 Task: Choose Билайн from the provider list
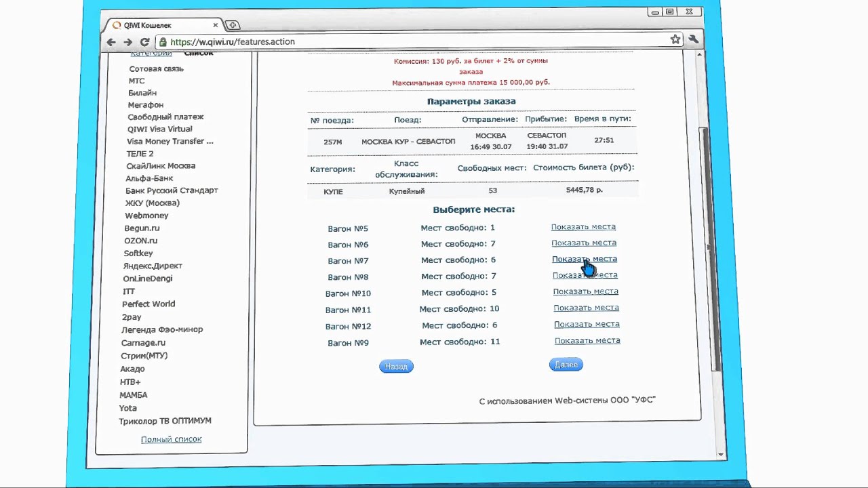point(142,93)
